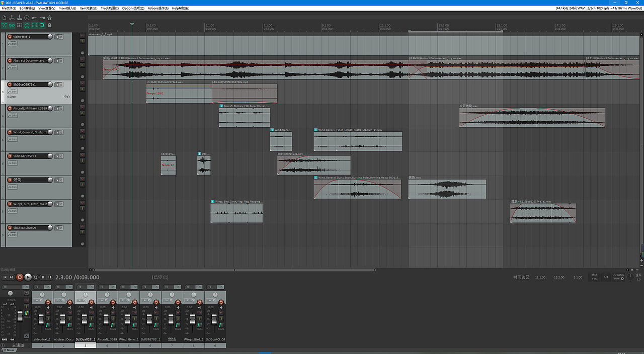Arm record on mixer channel 7 燃烧
This screenshot has height=354, width=644.
tap(178, 302)
